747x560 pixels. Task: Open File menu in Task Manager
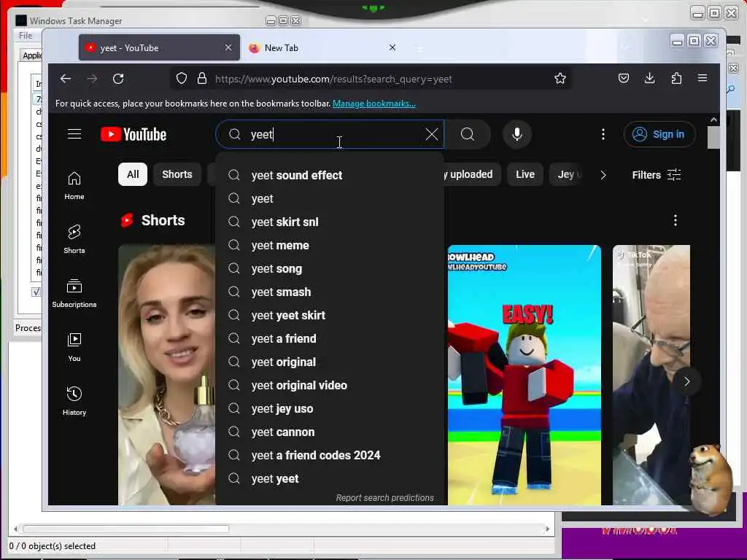[26, 36]
